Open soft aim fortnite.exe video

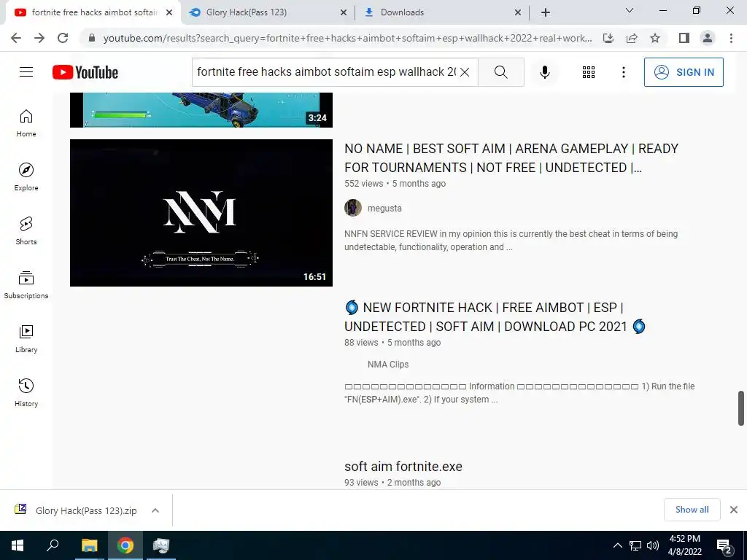point(403,466)
